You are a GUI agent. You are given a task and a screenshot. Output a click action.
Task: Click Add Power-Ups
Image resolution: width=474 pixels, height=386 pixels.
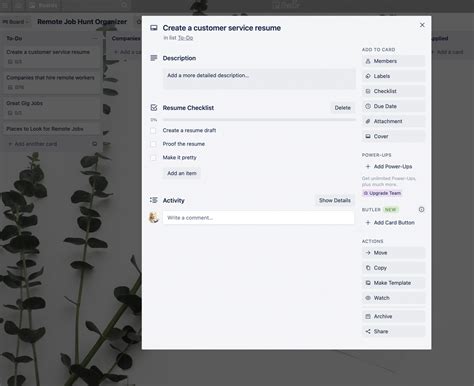coord(393,166)
